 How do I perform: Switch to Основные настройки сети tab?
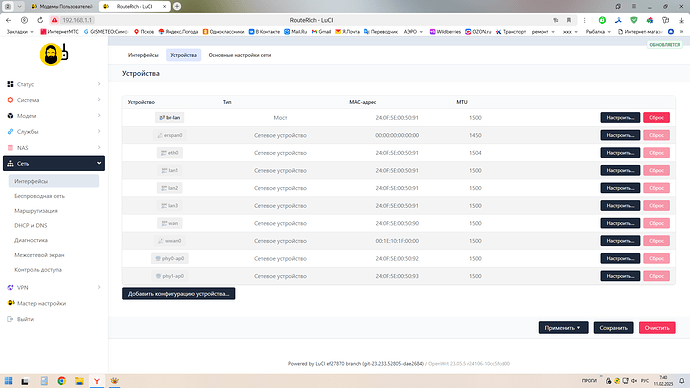click(240, 55)
